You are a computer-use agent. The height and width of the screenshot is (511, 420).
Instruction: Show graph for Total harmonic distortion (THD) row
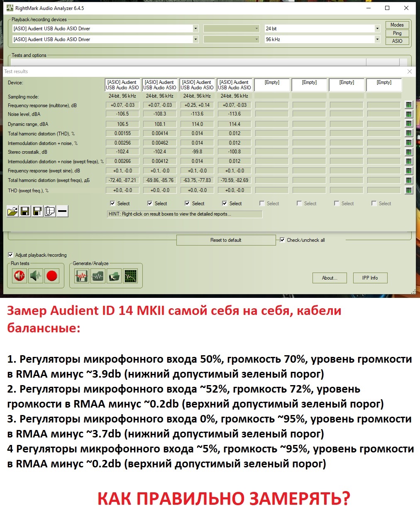pos(409,133)
